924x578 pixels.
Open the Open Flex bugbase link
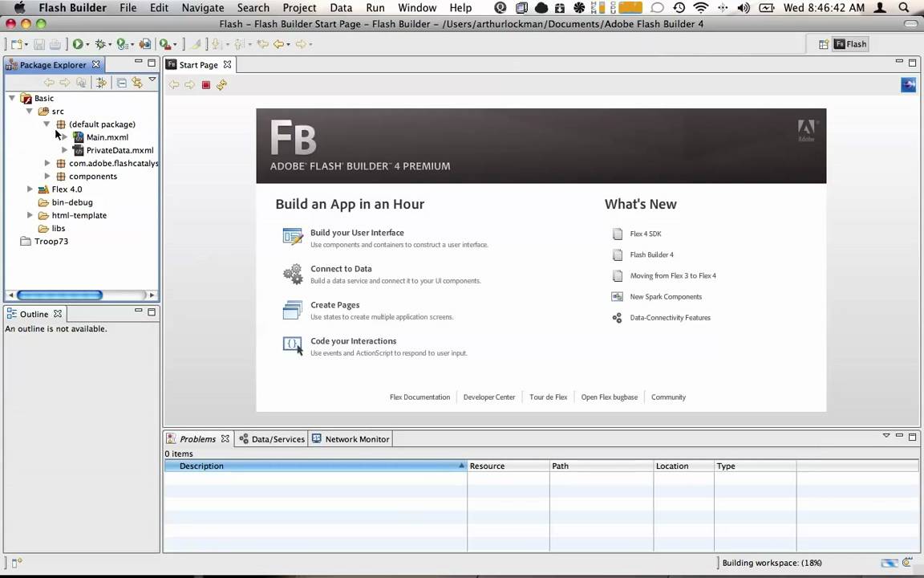coord(610,397)
